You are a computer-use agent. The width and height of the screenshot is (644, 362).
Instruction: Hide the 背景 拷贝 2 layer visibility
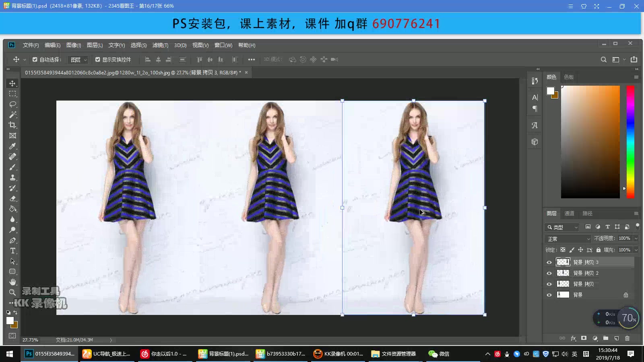point(549,273)
